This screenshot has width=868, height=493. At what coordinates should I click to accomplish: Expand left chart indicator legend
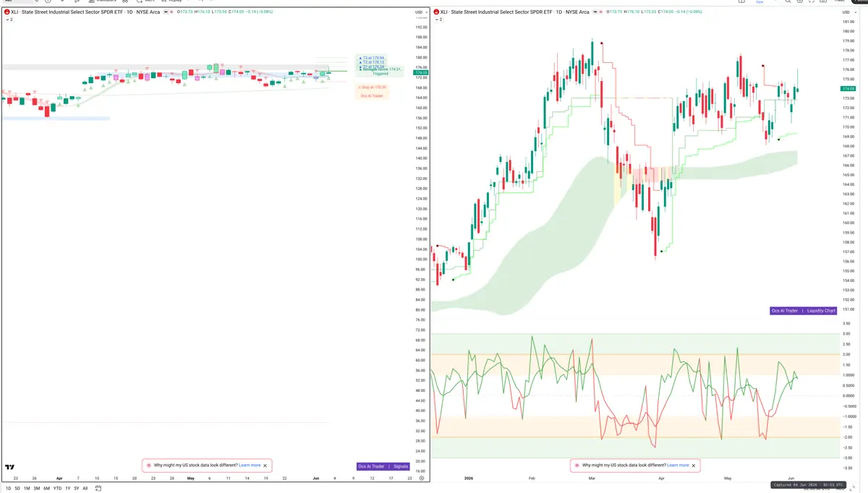tap(9, 20)
